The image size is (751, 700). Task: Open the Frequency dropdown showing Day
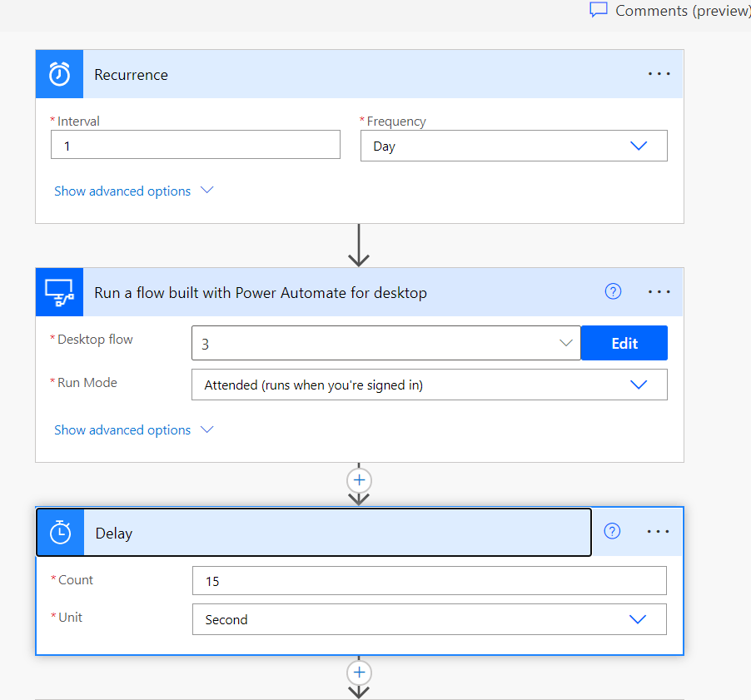pos(514,146)
